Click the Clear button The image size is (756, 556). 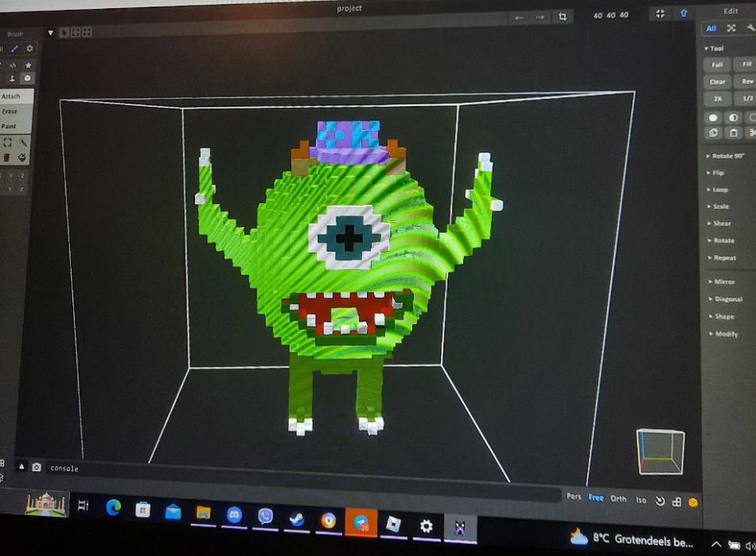pos(718,81)
